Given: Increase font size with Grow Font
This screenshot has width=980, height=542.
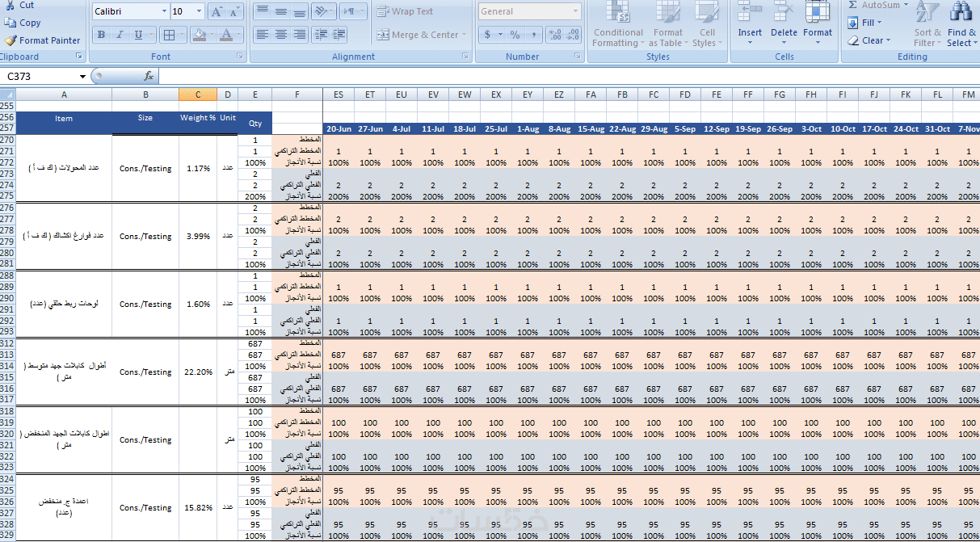Looking at the screenshot, I should pyautogui.click(x=217, y=11).
